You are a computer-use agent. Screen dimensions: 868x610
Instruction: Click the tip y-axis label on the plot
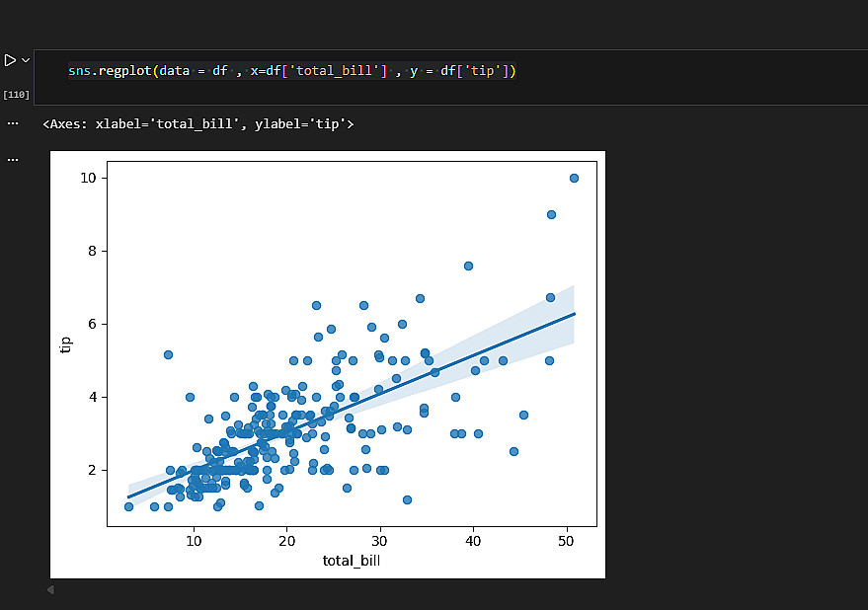(66, 344)
